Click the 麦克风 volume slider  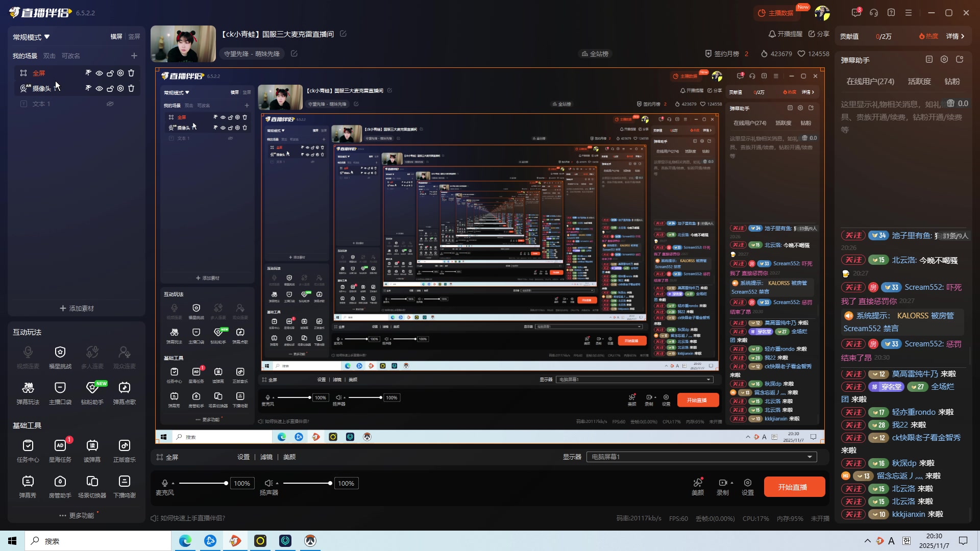click(x=202, y=483)
